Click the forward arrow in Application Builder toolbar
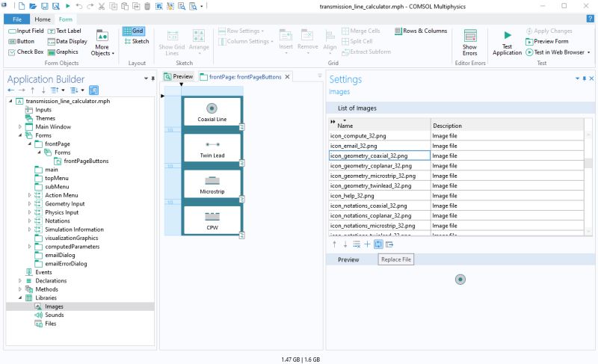The height and width of the screenshot is (364, 598). click(22, 90)
